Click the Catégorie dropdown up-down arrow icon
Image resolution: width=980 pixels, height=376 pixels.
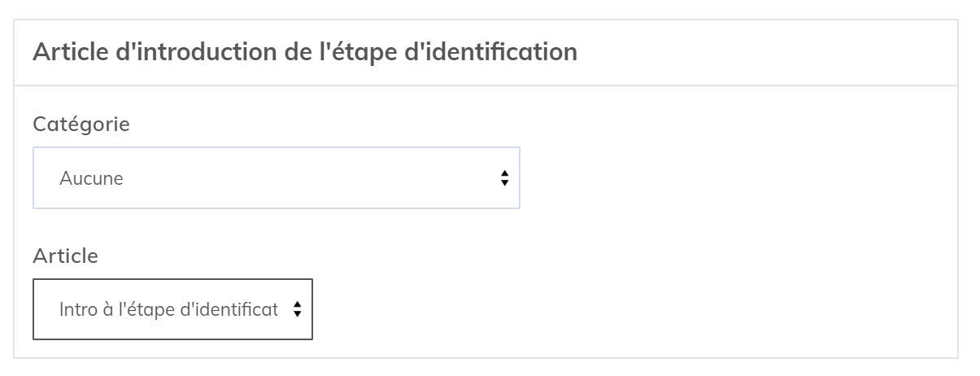pos(504,177)
